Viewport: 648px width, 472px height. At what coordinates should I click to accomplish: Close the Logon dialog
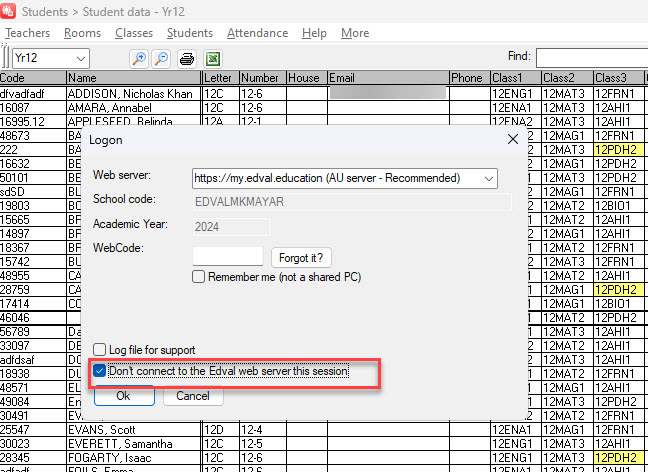tap(513, 139)
